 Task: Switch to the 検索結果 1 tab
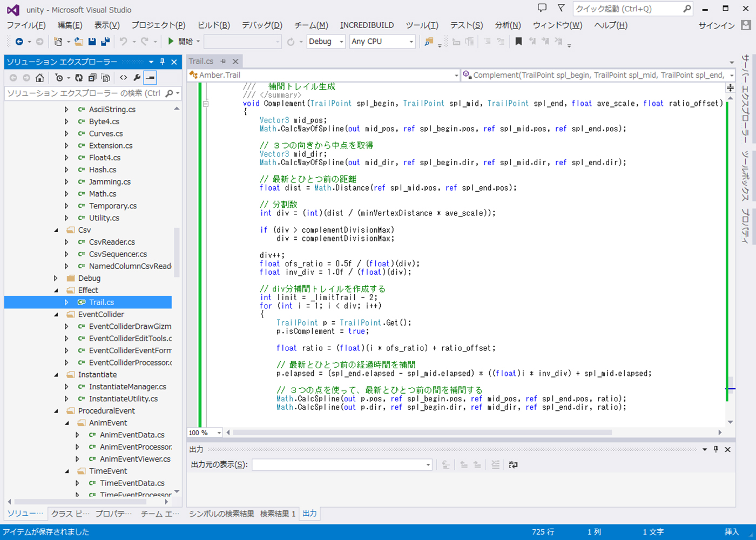[278, 514]
